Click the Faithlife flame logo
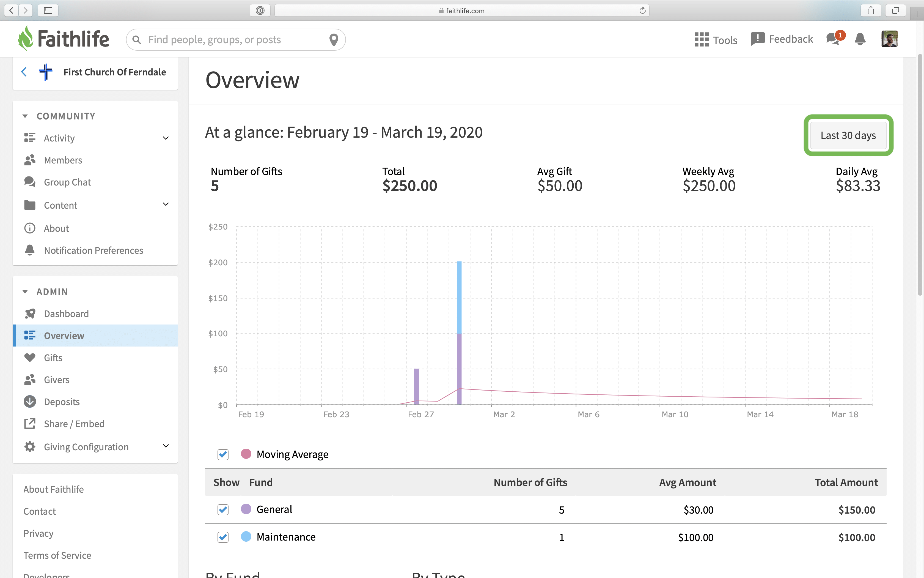Image resolution: width=924 pixels, height=578 pixels. (26, 38)
